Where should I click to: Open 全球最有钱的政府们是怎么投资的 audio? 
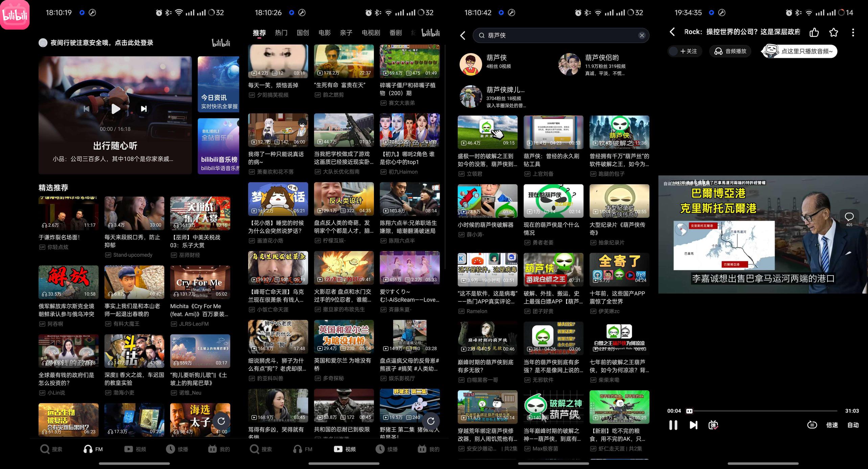tap(68, 365)
